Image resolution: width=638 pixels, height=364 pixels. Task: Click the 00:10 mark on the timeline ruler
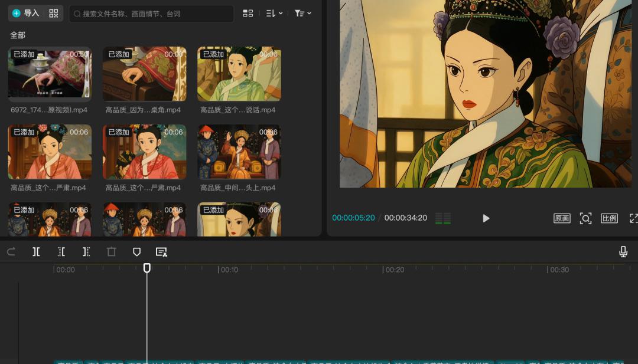point(229,270)
